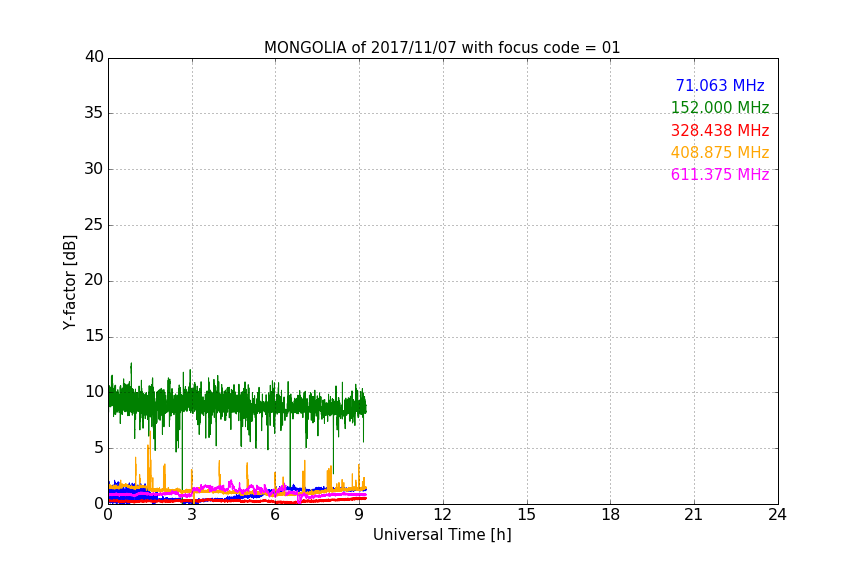The width and height of the screenshot is (864, 576).
Task: Click the orange '408.875 MHz' legend entry
Action: (x=720, y=153)
